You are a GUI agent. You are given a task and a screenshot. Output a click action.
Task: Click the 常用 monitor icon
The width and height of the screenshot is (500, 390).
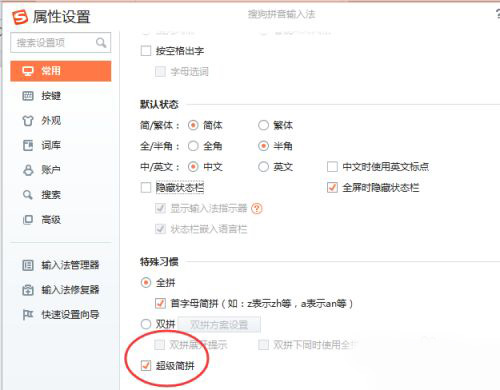tap(28, 71)
